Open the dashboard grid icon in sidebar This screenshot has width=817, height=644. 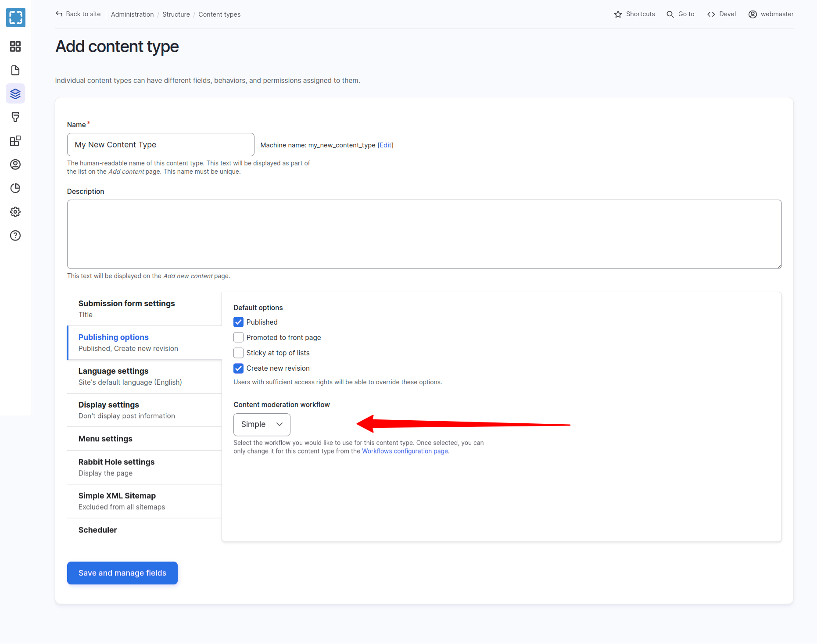[15, 47]
